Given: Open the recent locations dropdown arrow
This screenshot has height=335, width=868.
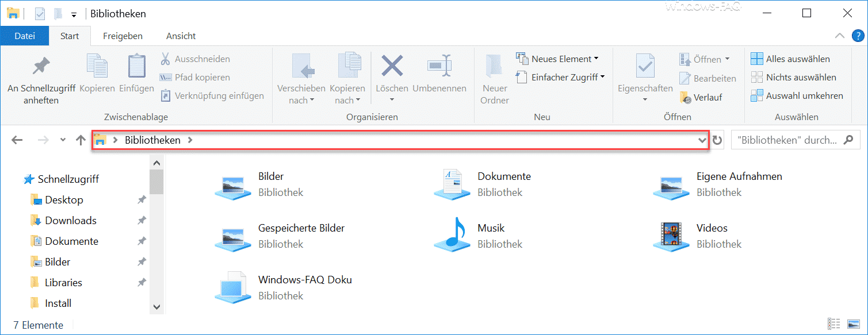Looking at the screenshot, I should tap(63, 140).
